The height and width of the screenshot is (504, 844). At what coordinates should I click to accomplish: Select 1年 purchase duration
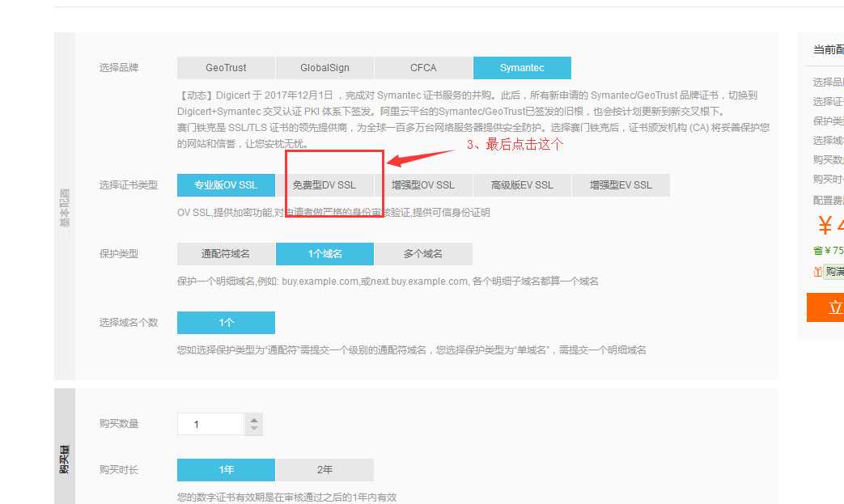pyautogui.click(x=226, y=469)
